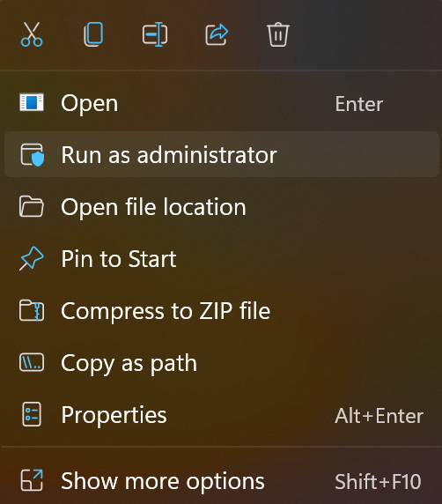The image size is (442, 504).
Task: Choose the Pin to Start text
Action: pos(119,259)
